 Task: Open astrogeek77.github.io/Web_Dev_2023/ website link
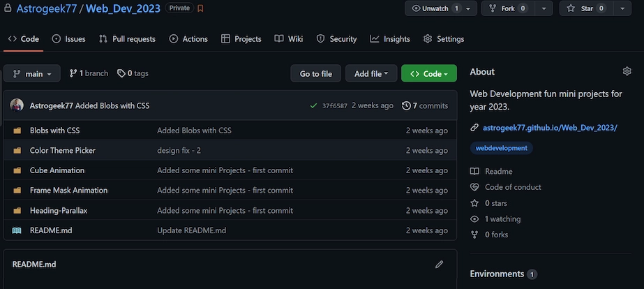pyautogui.click(x=550, y=128)
